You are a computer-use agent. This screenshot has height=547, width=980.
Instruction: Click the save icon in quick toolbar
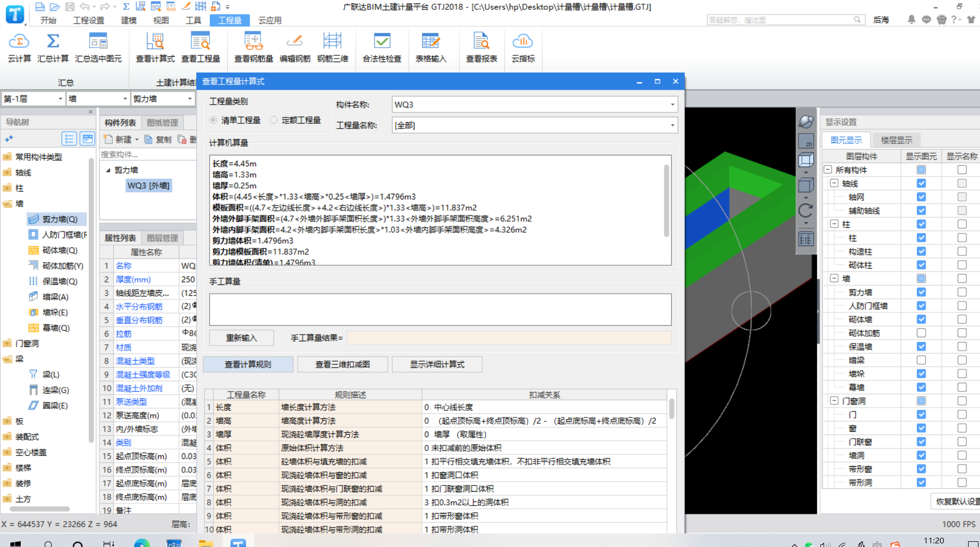pos(70,7)
